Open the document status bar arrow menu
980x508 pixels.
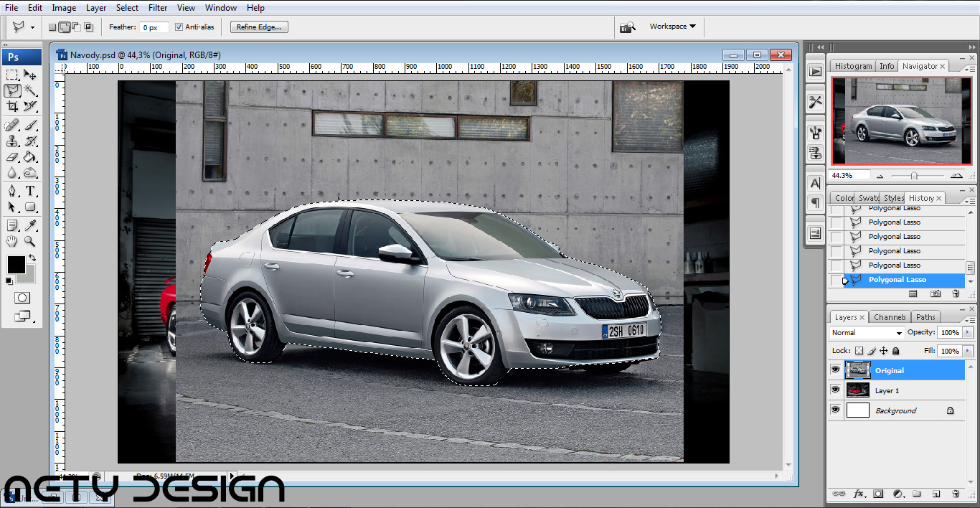click(232, 475)
